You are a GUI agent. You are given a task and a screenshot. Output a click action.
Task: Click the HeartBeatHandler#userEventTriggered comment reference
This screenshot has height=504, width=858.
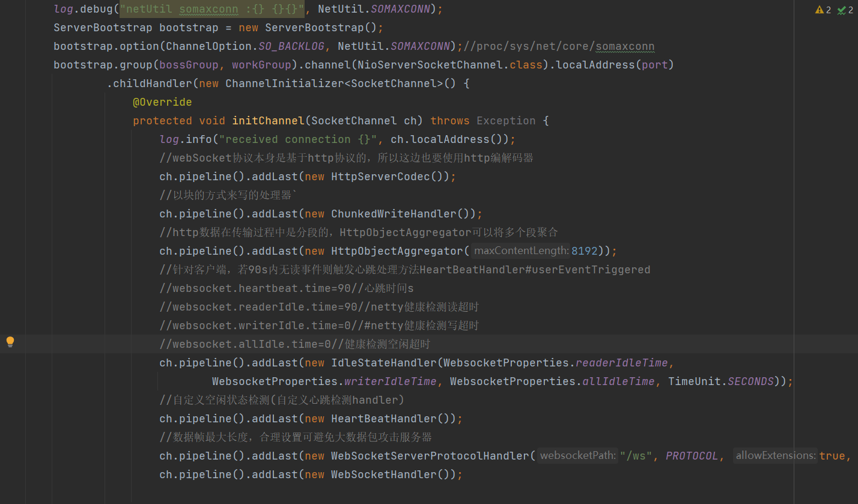point(535,270)
